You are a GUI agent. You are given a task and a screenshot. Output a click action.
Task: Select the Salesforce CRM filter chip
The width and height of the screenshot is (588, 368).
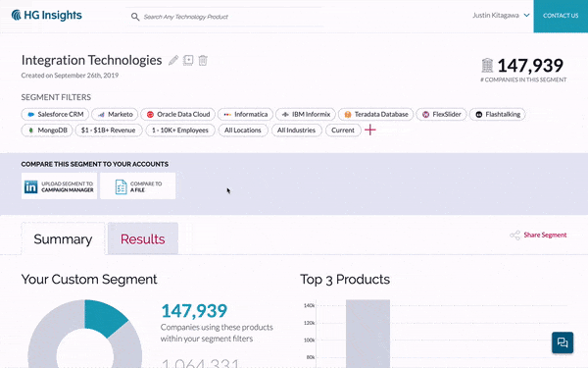pyautogui.click(x=55, y=114)
